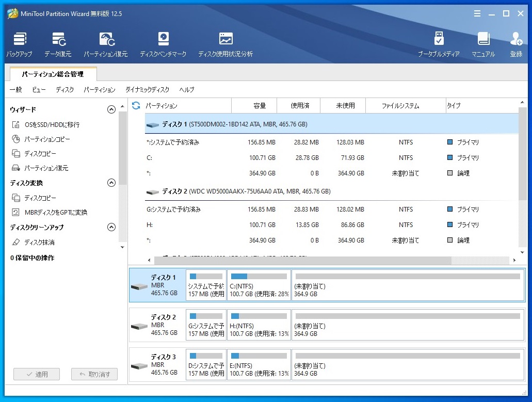Select disk 2 未割り当て 364.9 GB block
532x402 pixels.
[x=408, y=325]
